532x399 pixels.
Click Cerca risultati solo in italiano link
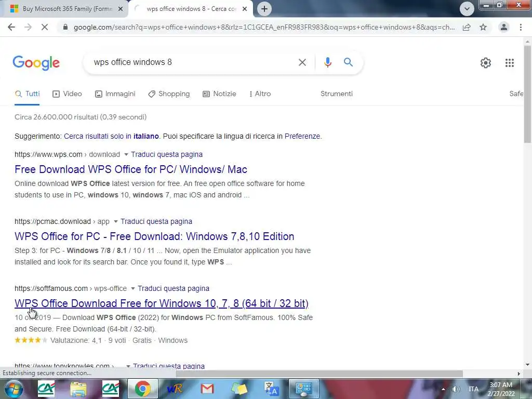pyautogui.click(x=111, y=137)
